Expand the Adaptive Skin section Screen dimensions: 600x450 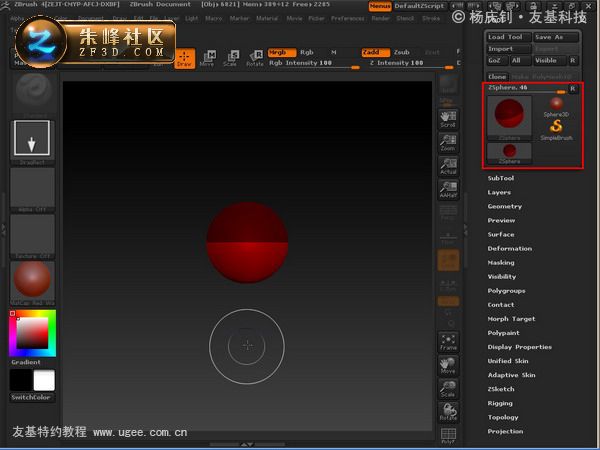pyautogui.click(x=511, y=375)
